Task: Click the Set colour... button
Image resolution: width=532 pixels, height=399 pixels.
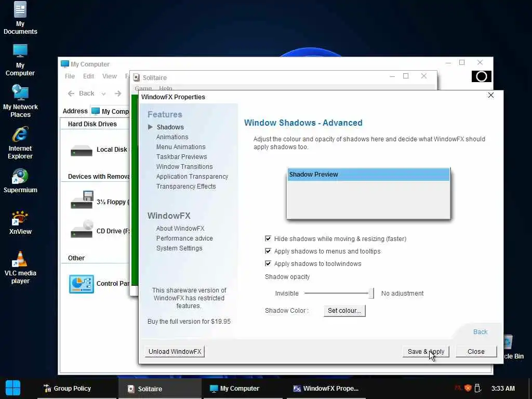Action: click(x=344, y=311)
